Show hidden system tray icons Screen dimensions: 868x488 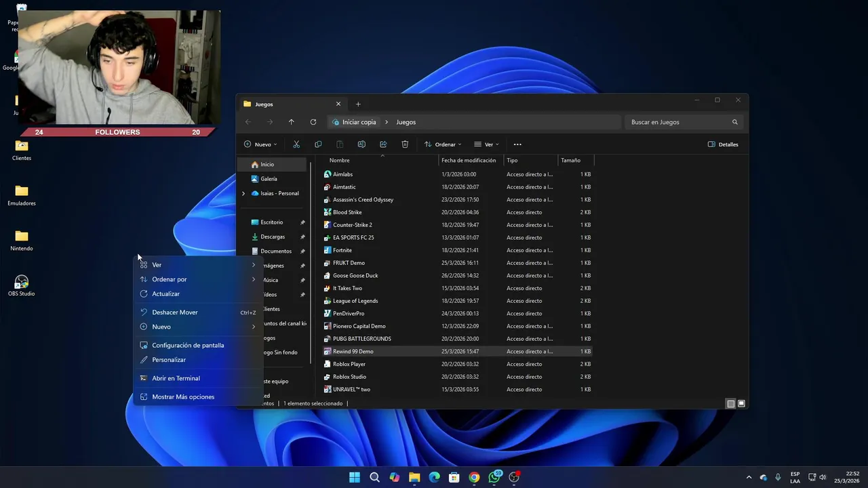point(749,477)
